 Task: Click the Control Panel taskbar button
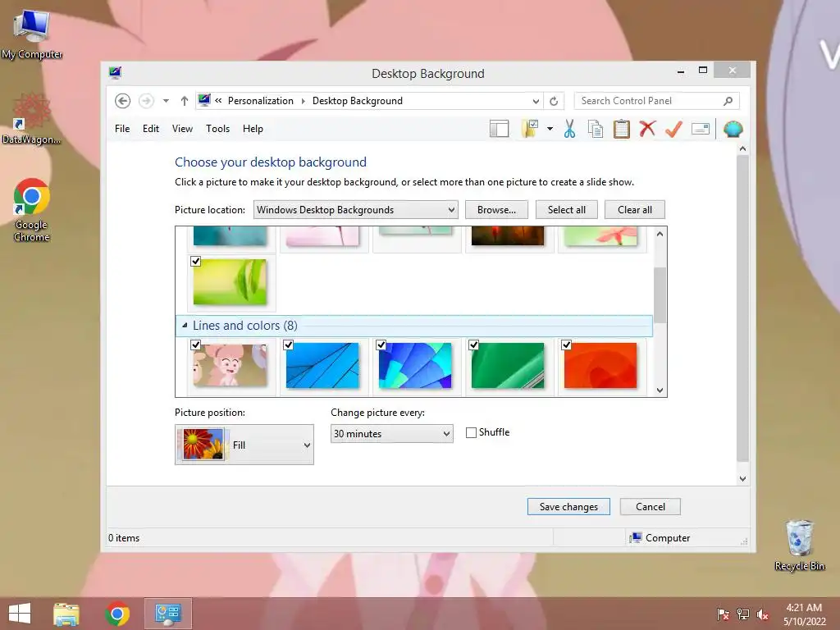click(168, 614)
